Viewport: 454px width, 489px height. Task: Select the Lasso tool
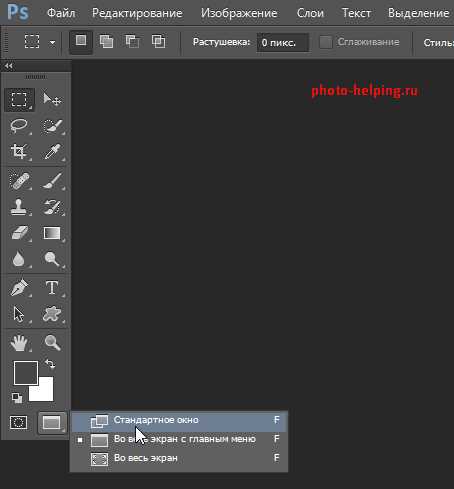click(19, 126)
